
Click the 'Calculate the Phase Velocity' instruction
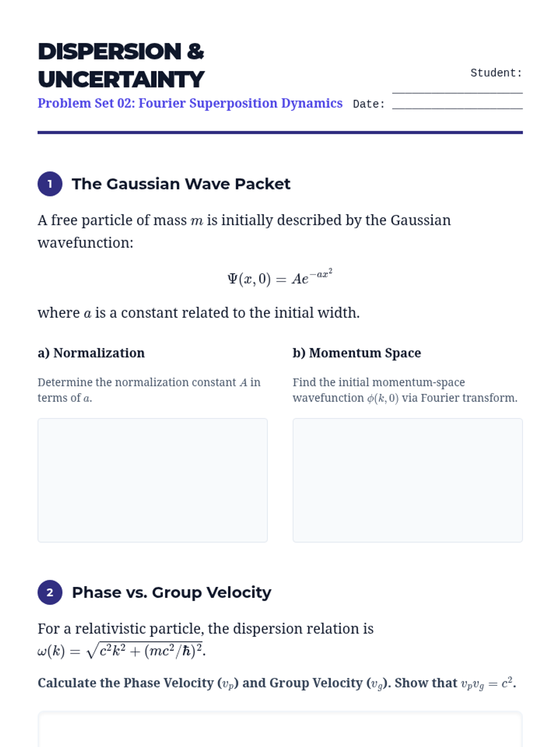click(x=276, y=683)
